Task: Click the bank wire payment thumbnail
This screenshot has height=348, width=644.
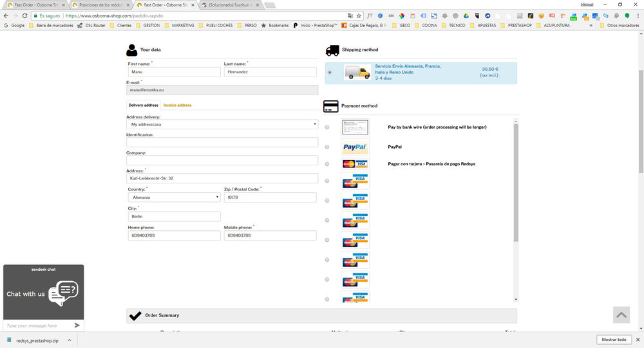Action: [355, 127]
